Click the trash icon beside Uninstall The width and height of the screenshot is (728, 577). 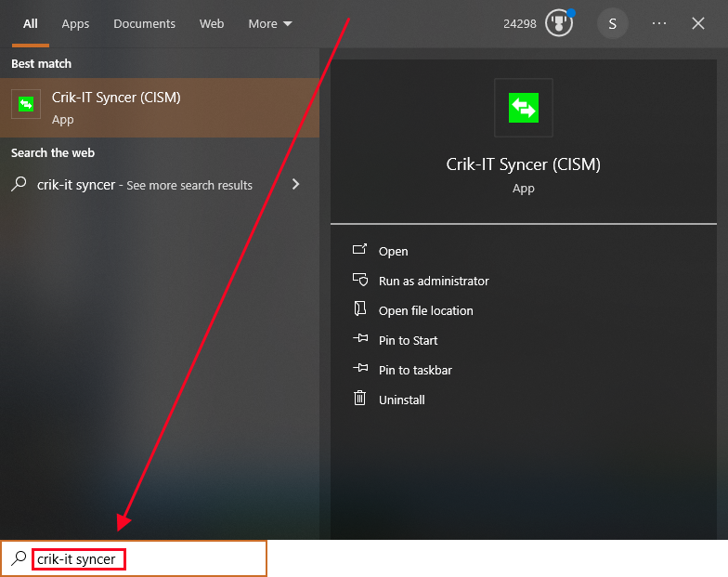coord(360,399)
